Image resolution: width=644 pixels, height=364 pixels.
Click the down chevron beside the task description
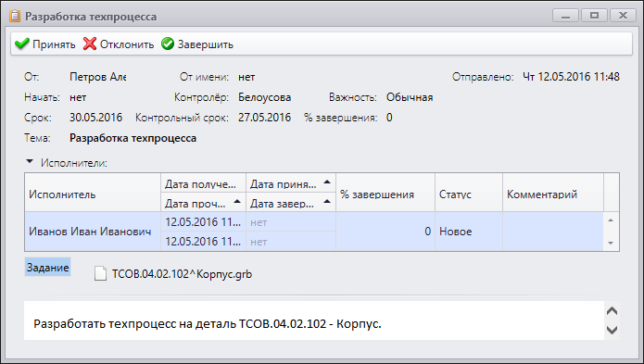(x=612, y=330)
